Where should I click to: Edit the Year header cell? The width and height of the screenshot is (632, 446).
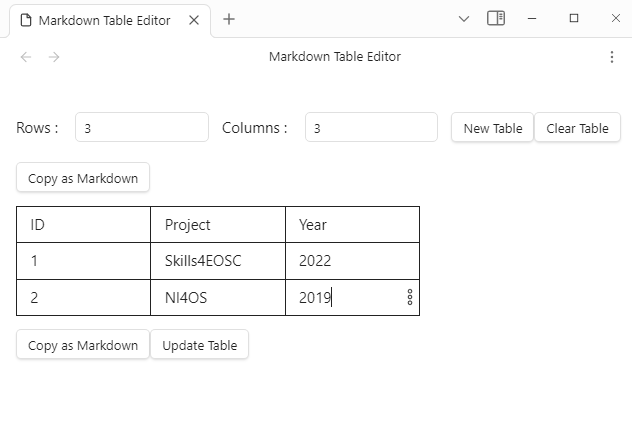tap(352, 225)
